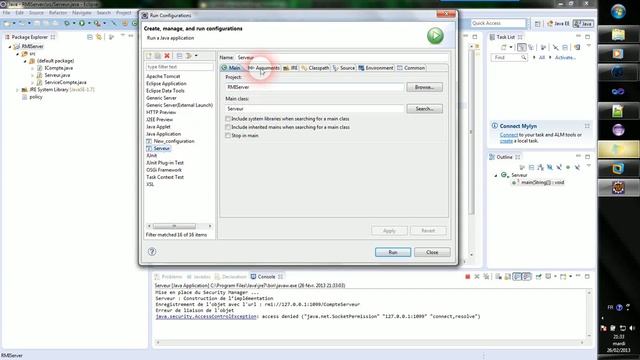The height and width of the screenshot is (360, 640).
Task: Delete selected launch configuration with red X
Action: pyautogui.click(x=167, y=56)
